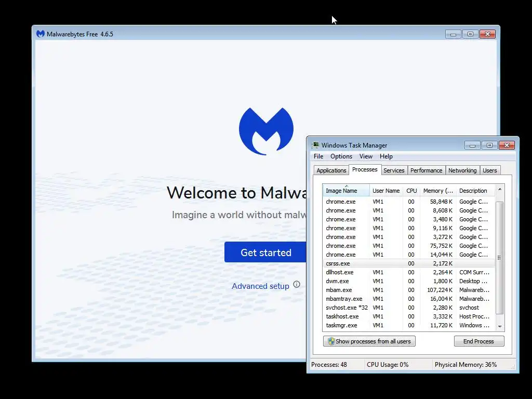Viewport: 532px width, 399px height.
Task: Click the process list scrollbar thumb
Action: click(x=499, y=258)
